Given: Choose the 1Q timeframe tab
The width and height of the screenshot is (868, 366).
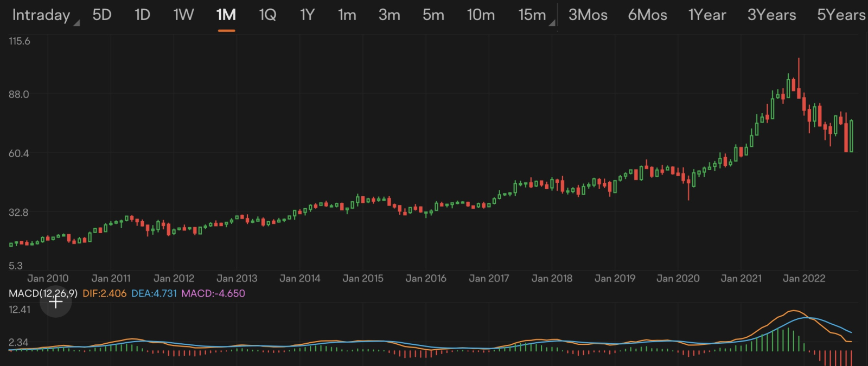Looking at the screenshot, I should point(267,15).
